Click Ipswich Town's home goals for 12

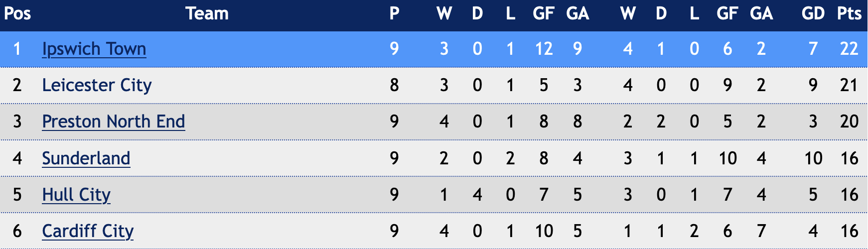[x=544, y=49]
